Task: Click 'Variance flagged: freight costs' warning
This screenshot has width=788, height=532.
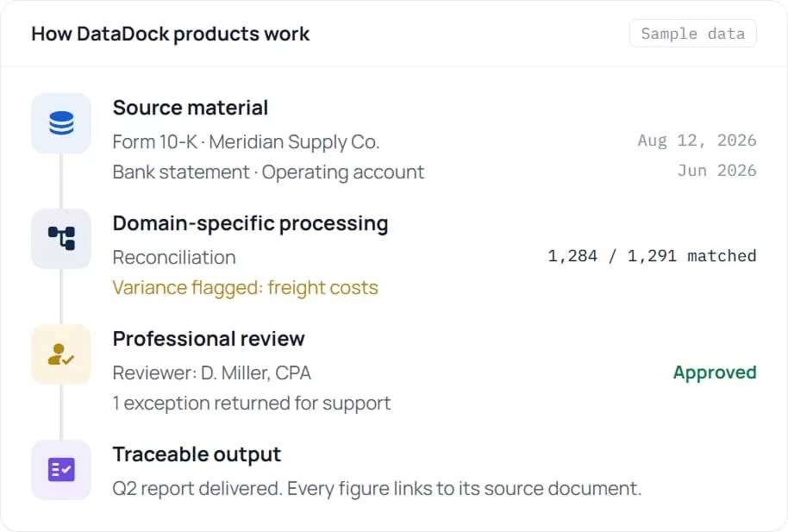Action: 245,288
